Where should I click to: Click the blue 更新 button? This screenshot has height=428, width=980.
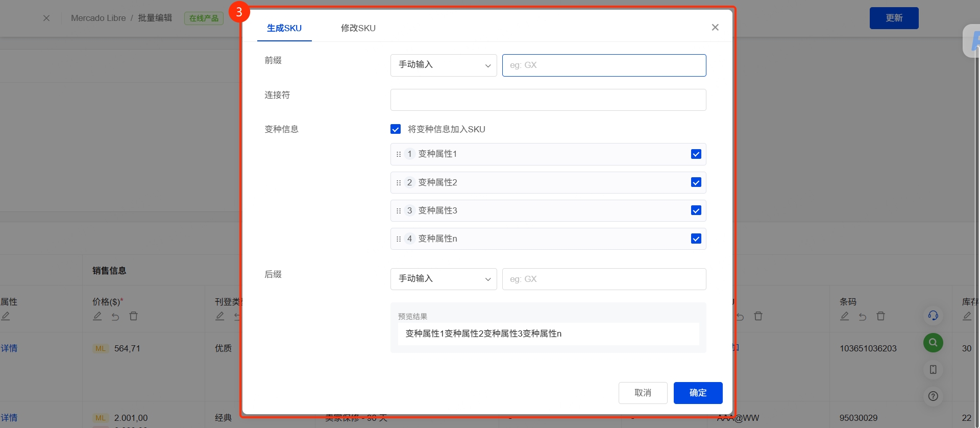pos(894,18)
